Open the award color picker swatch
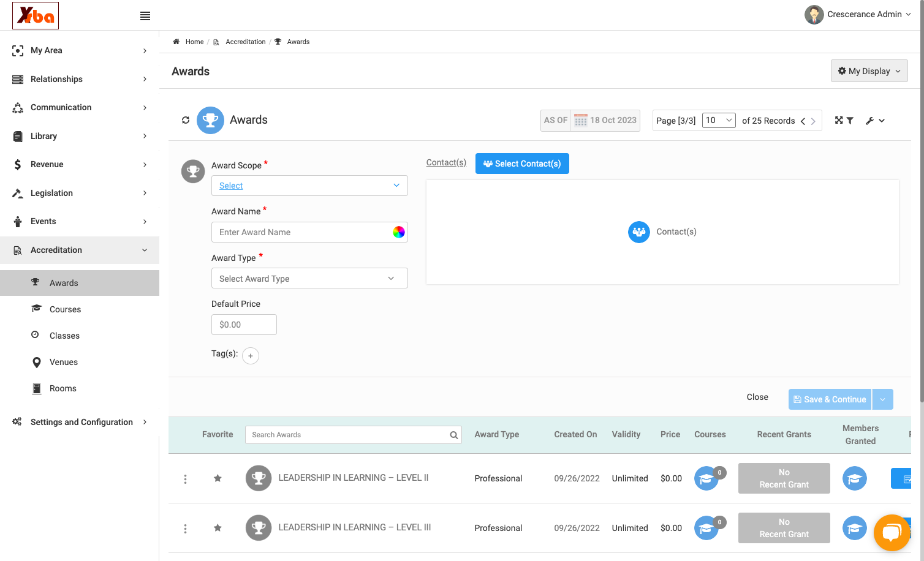 coord(399,232)
